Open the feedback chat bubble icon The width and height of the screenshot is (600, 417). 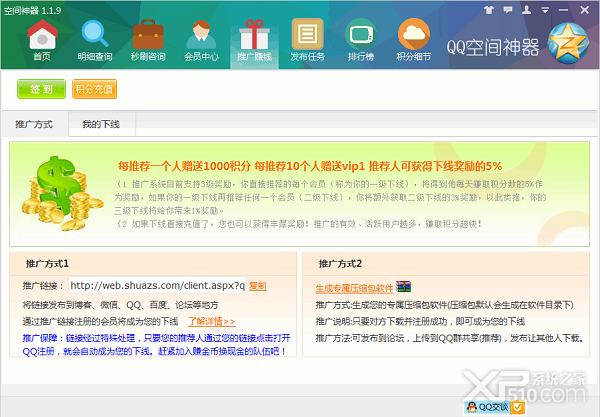point(508,10)
